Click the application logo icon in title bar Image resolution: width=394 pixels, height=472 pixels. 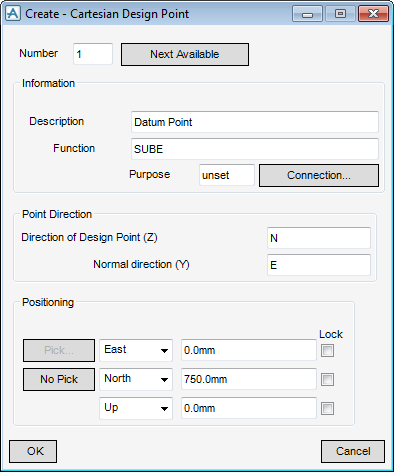coord(13,14)
